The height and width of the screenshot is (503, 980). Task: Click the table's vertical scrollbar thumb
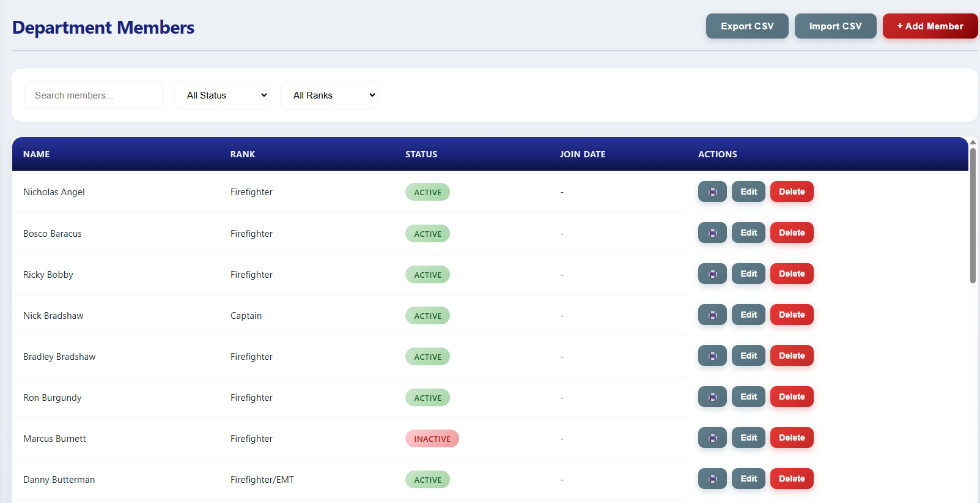point(973,214)
